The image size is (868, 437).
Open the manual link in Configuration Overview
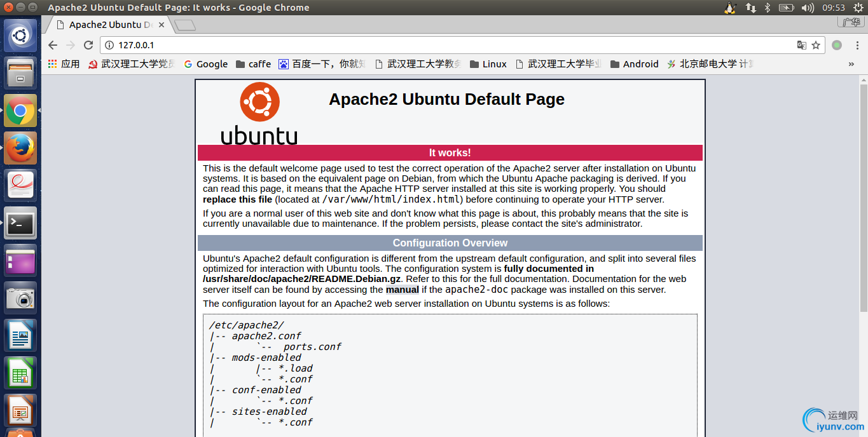click(403, 290)
